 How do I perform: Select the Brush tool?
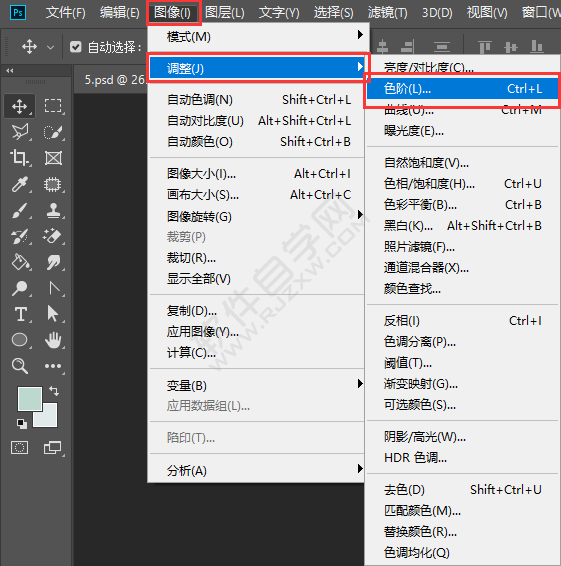pyautogui.click(x=19, y=210)
